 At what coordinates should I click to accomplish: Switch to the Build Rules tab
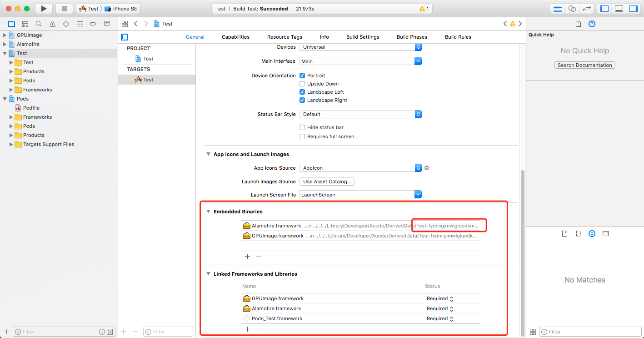(x=458, y=37)
